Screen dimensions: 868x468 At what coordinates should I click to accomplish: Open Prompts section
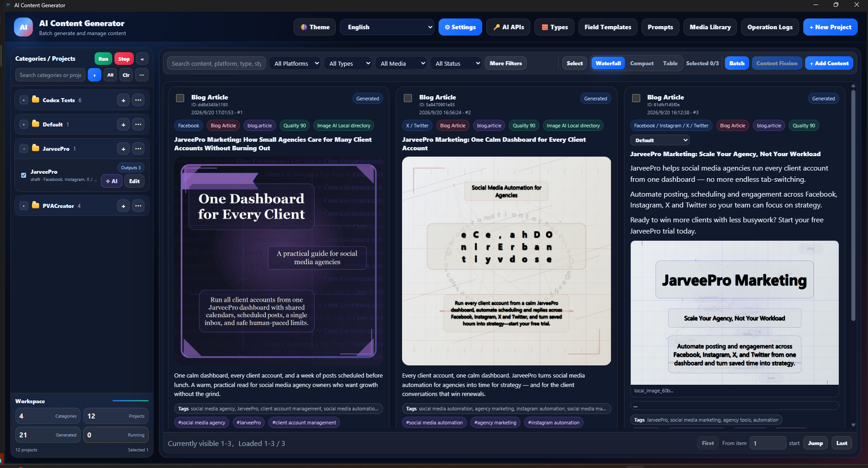(660, 27)
